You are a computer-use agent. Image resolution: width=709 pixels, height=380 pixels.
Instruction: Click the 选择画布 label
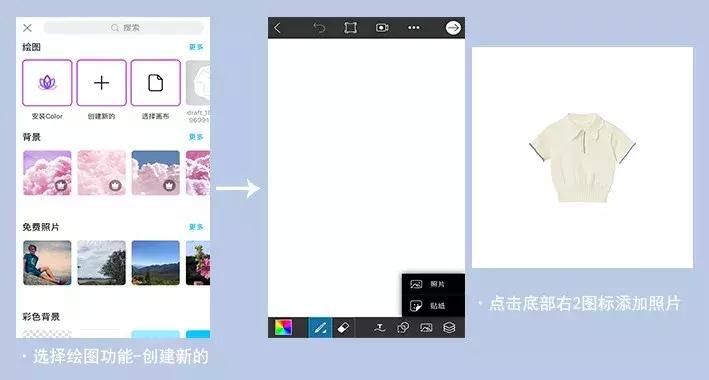156,116
